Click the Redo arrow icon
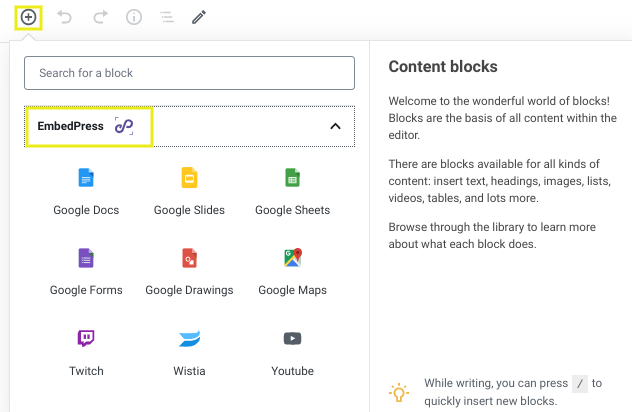 pyautogui.click(x=100, y=17)
